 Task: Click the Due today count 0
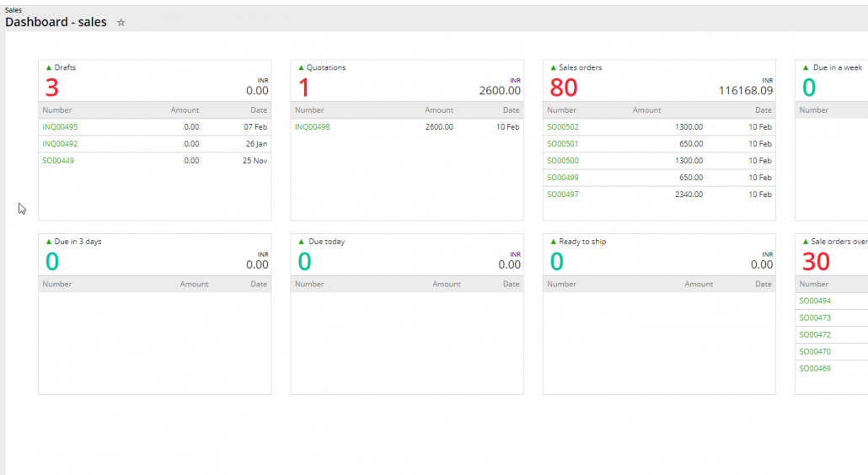click(304, 262)
